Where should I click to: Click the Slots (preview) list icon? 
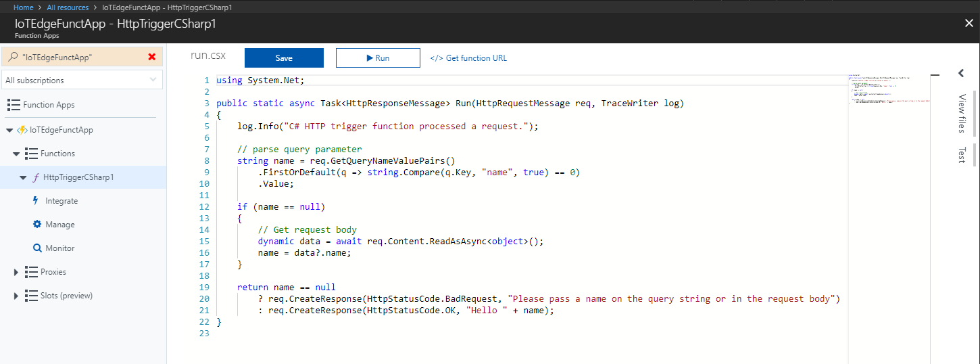31,296
